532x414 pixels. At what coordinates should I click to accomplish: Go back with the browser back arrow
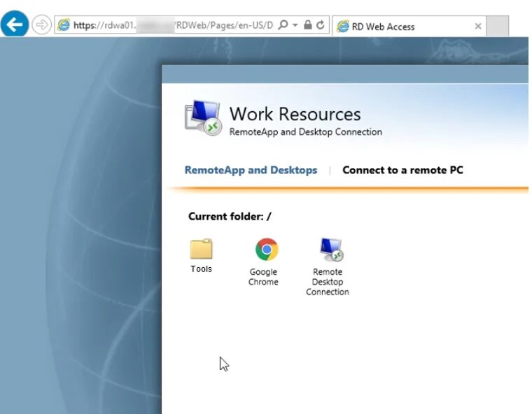[15, 24]
